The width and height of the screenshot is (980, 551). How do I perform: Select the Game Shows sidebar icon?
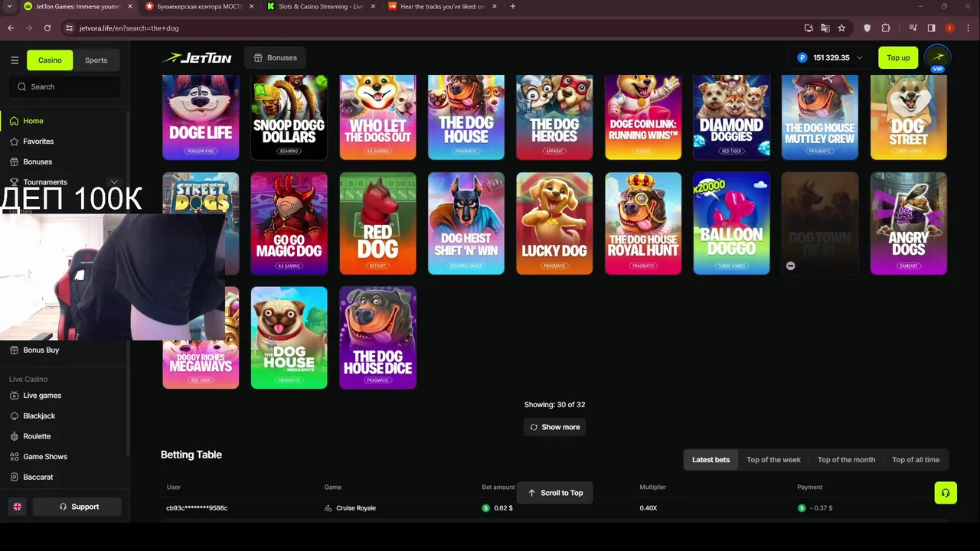(x=15, y=456)
